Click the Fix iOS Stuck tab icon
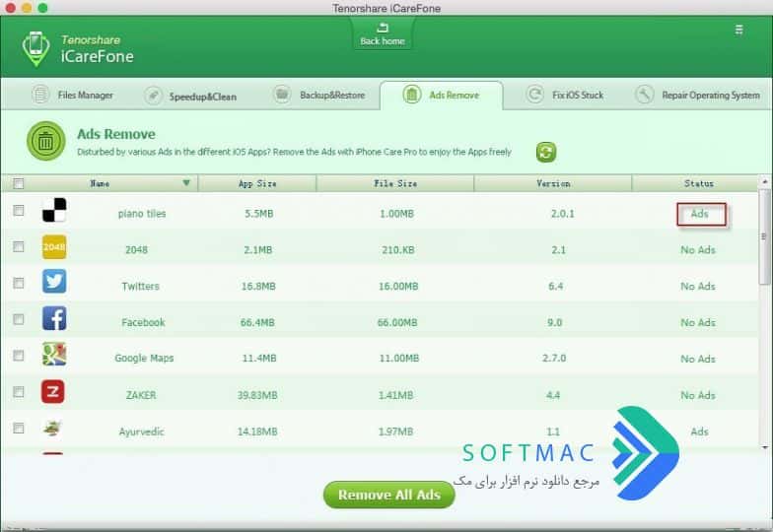 click(x=534, y=95)
